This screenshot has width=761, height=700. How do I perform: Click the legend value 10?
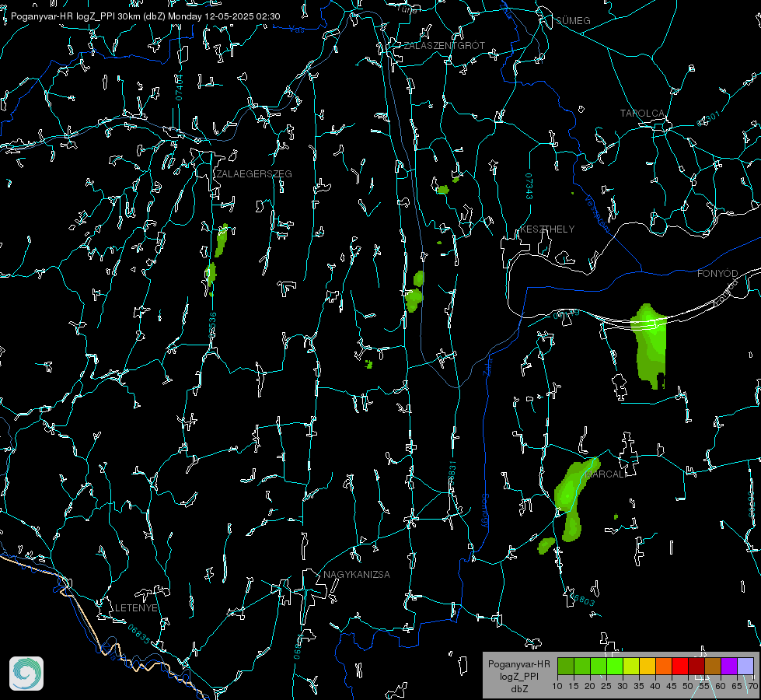[557, 687]
